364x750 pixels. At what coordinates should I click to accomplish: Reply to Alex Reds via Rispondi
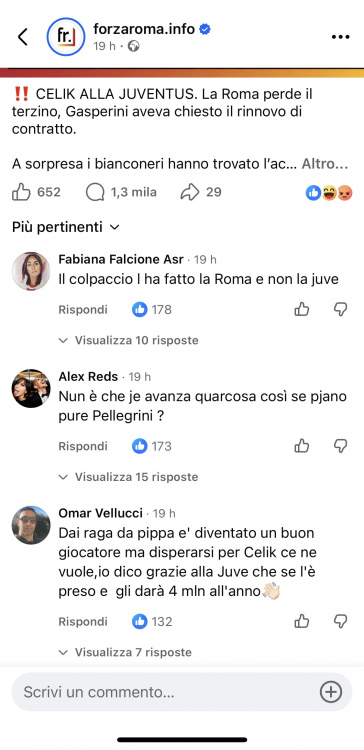pyautogui.click(x=83, y=446)
